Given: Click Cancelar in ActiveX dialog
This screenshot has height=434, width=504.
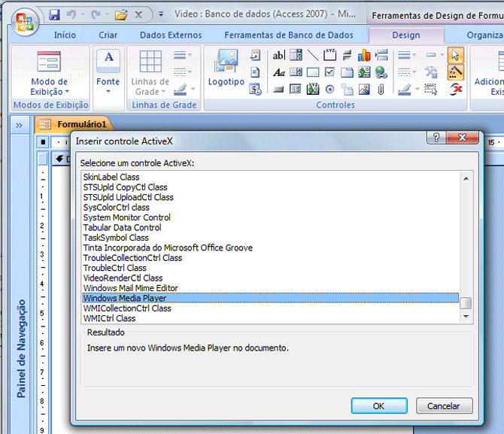Looking at the screenshot, I should 444,406.
